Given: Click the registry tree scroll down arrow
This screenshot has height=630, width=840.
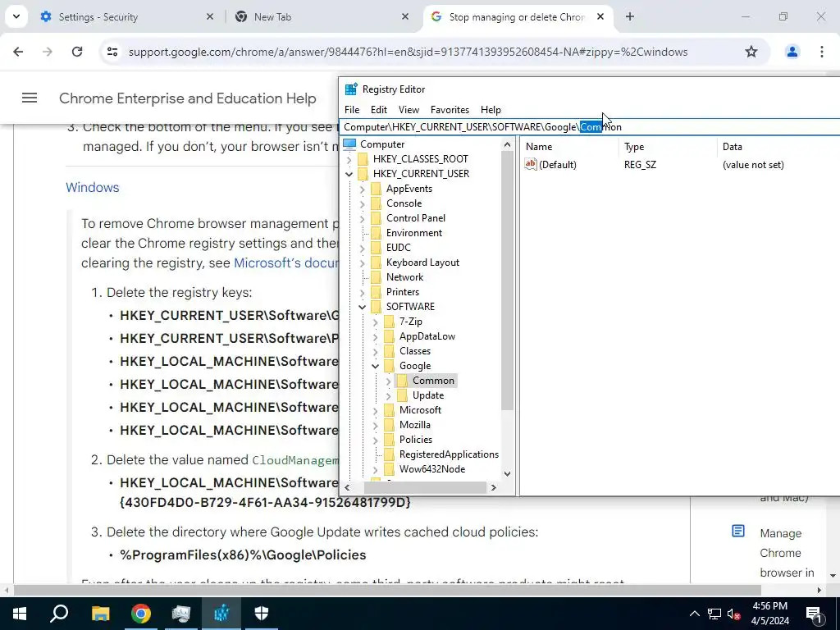Looking at the screenshot, I should (507, 474).
